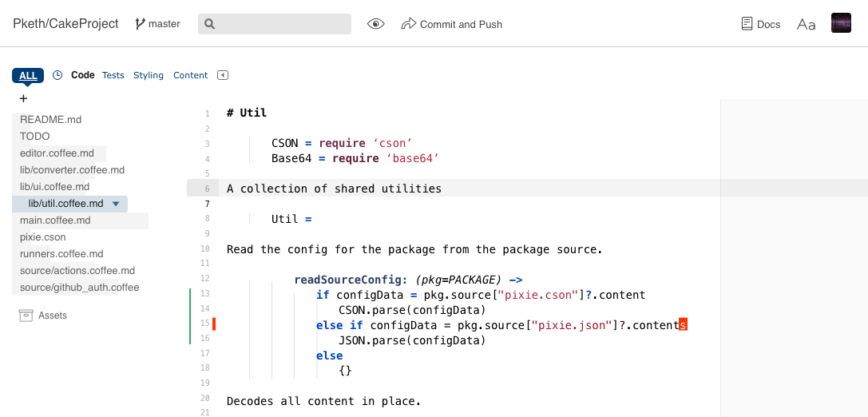The image size is (868, 417).
Task: Add a new file with the plus icon
Action: coord(23,98)
